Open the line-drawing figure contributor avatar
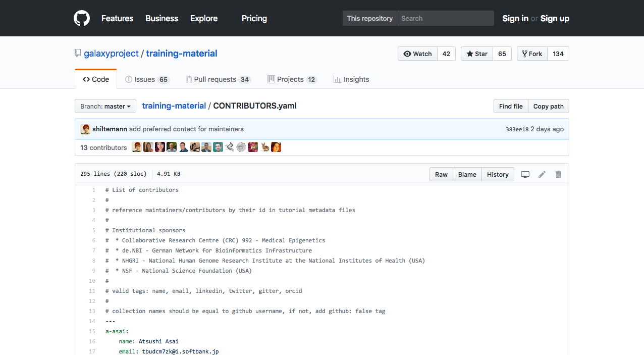644x355 pixels. pos(230,147)
